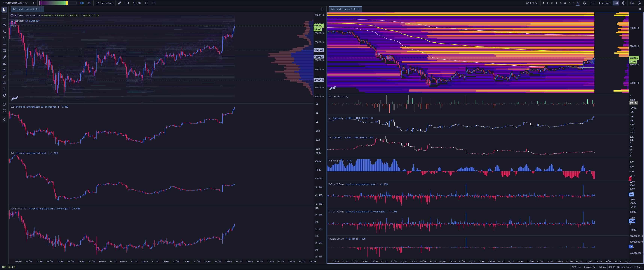Screen dimensions: 644x270
Task: Redo the last drawing action
Action: click(4, 111)
